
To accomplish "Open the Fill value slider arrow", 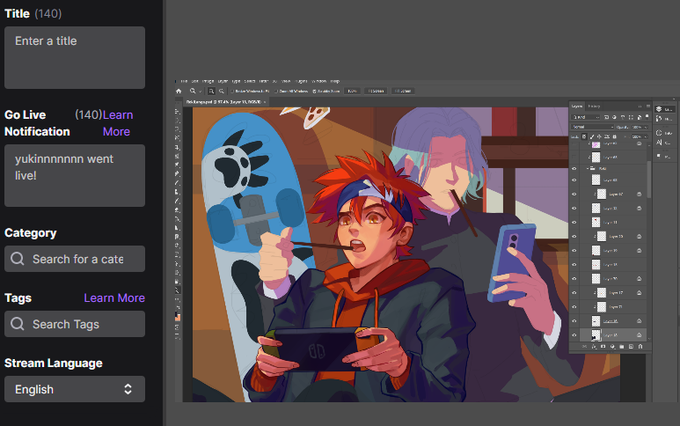I will point(645,137).
